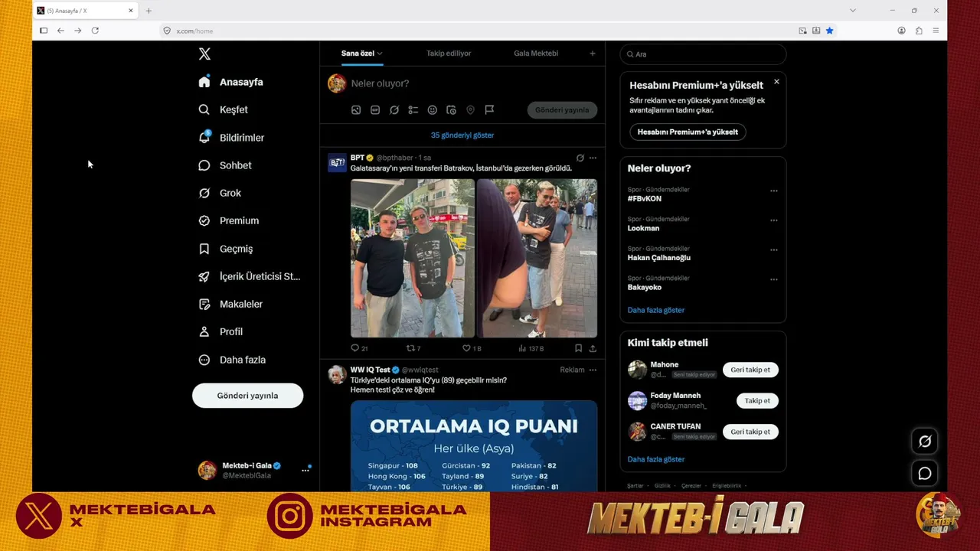
Task: Add a poll to the post
Action: 413,110
